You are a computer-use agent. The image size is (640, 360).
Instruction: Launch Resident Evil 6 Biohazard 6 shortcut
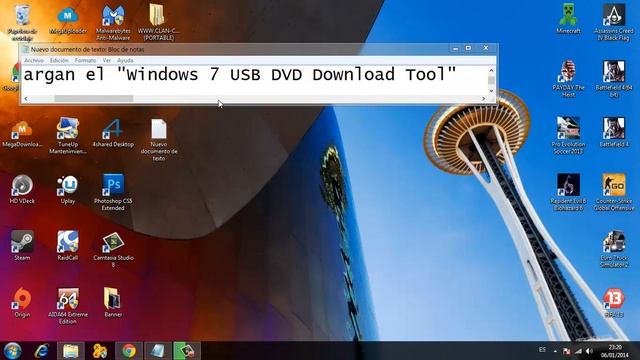[568, 193]
